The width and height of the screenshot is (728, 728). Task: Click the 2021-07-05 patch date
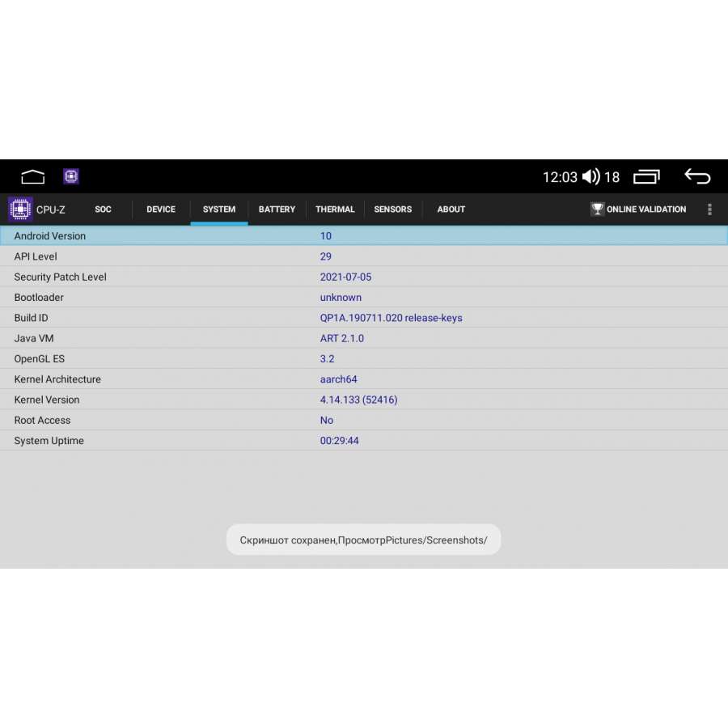(346, 277)
